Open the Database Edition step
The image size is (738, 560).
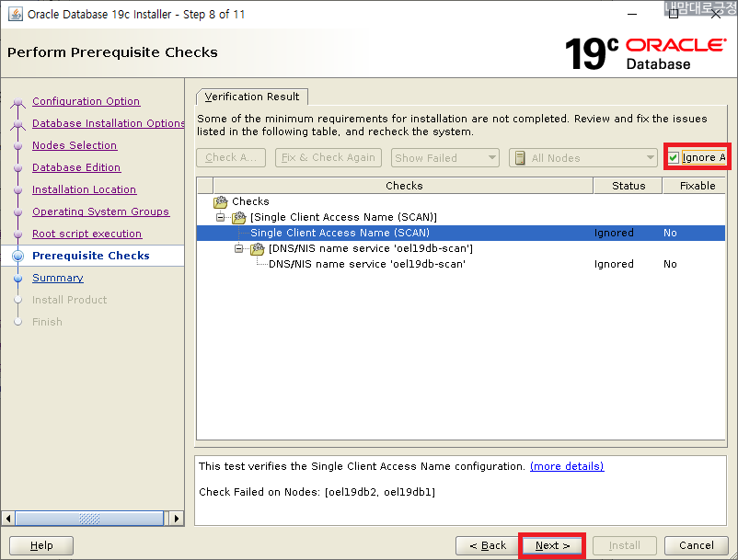coord(76,167)
